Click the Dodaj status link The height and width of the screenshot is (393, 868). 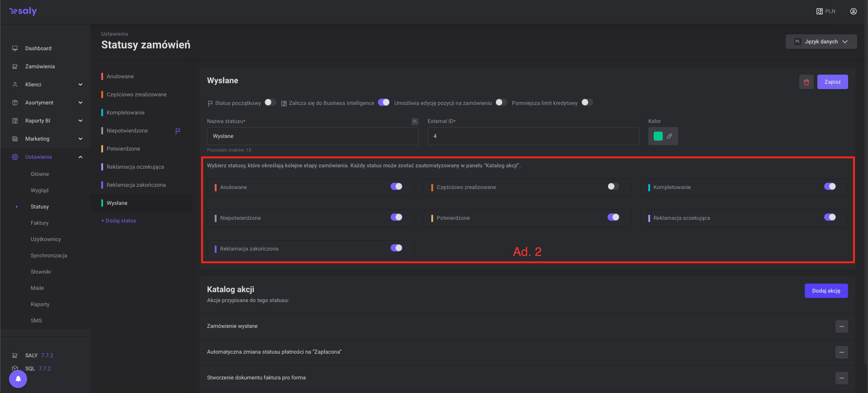(x=119, y=221)
